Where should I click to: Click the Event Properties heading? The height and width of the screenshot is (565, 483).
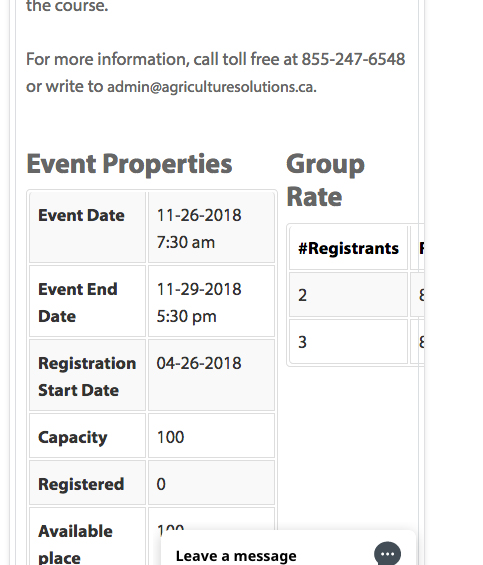pos(129,164)
